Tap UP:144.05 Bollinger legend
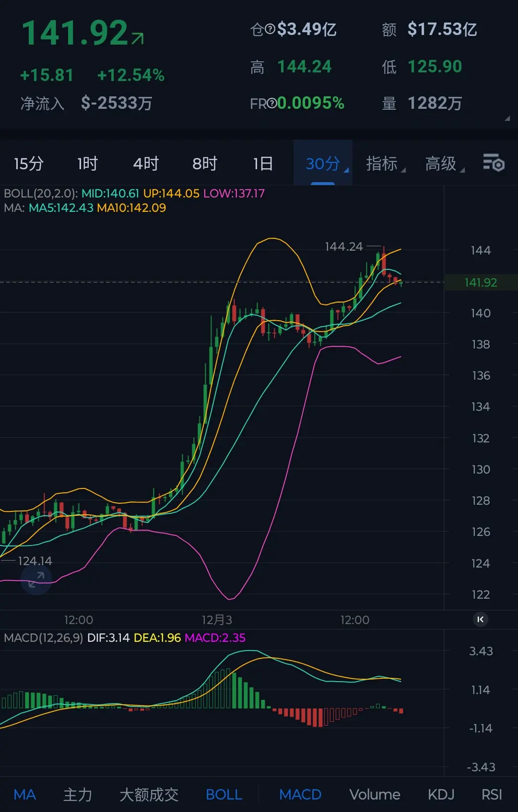 tap(171, 194)
